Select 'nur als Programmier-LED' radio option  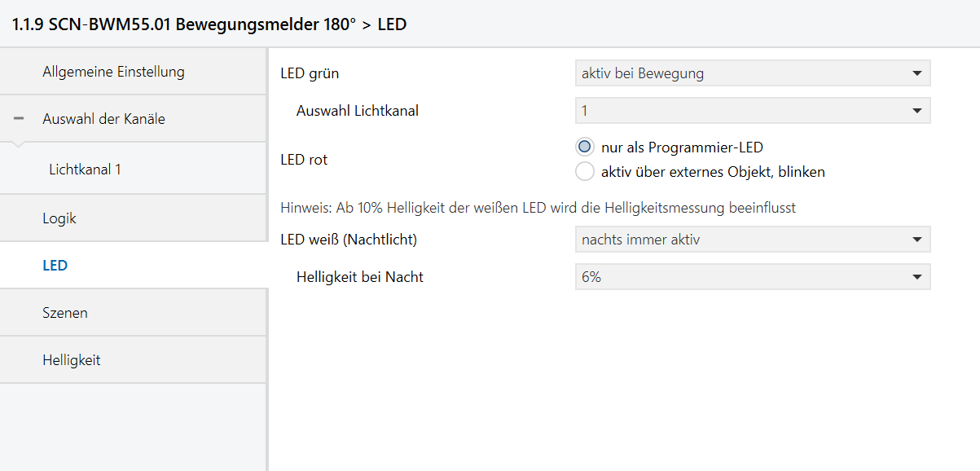pos(584,147)
